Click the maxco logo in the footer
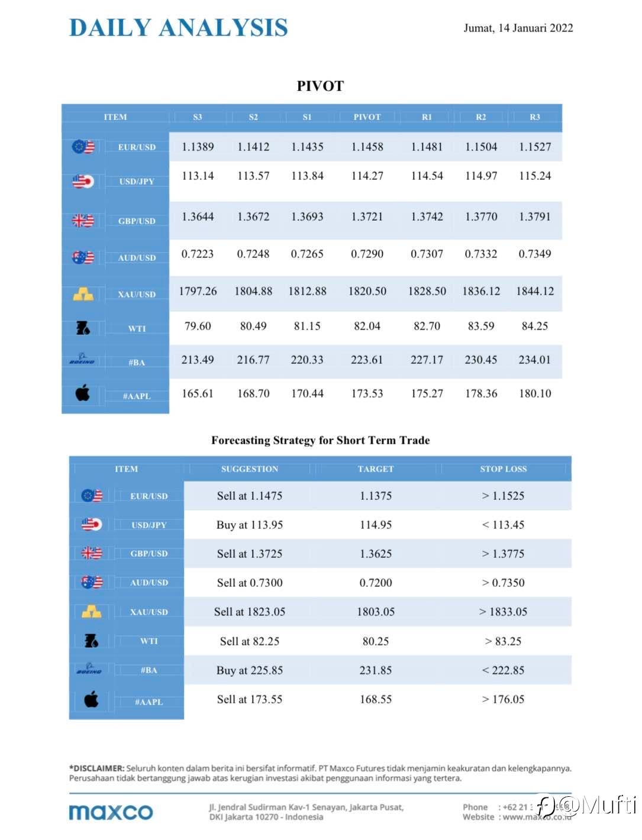This screenshot has width=642, height=840. 111,812
